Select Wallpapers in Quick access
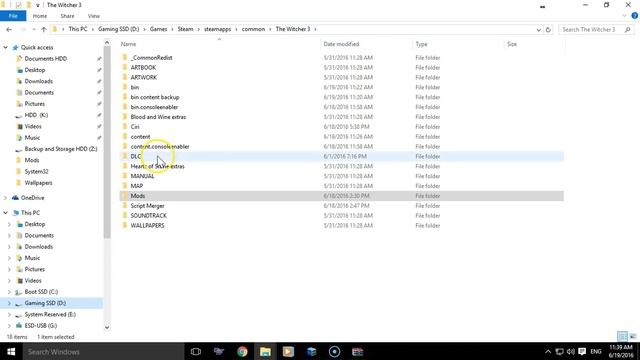This screenshot has height=360, width=640. click(38, 183)
